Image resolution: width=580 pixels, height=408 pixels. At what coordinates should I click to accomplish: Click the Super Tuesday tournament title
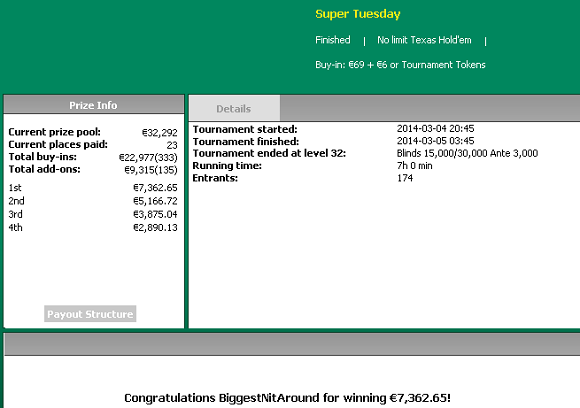pos(358,14)
